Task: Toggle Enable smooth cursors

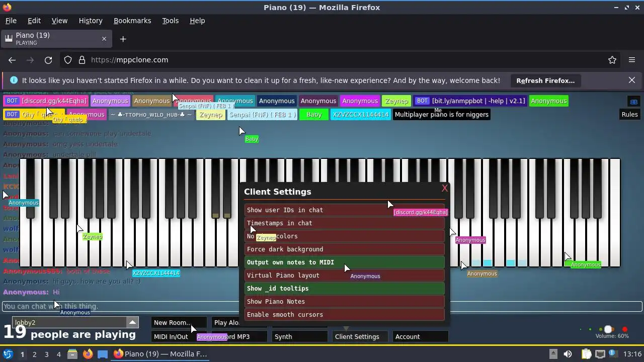Action: click(x=345, y=315)
